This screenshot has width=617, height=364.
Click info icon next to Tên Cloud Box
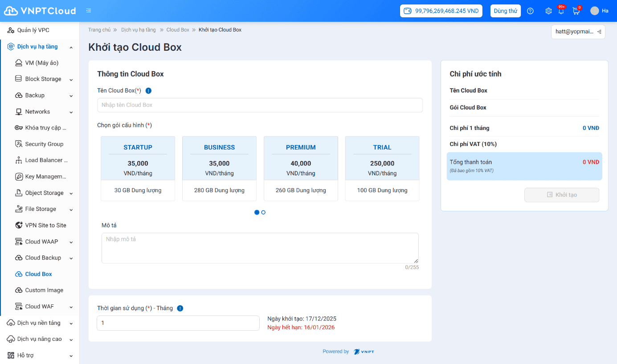[148, 91]
